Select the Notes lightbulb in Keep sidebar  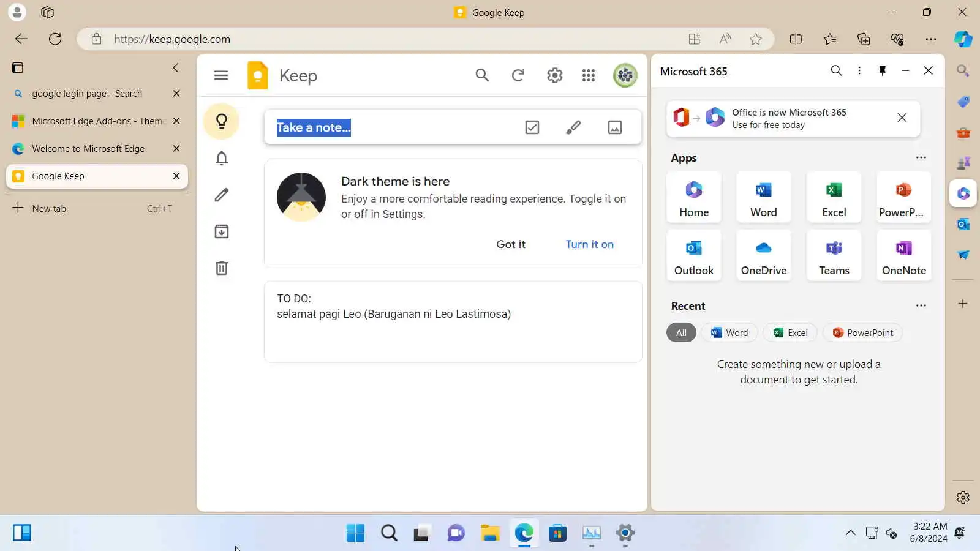point(222,121)
